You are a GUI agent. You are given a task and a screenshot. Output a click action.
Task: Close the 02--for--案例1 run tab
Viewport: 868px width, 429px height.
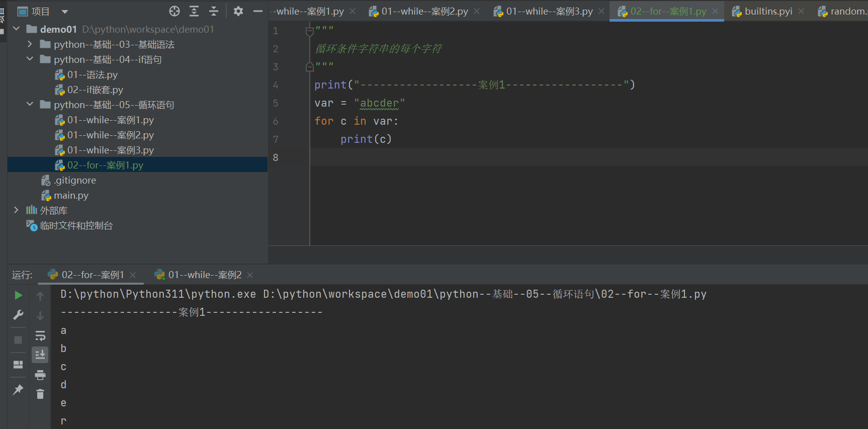tap(133, 275)
